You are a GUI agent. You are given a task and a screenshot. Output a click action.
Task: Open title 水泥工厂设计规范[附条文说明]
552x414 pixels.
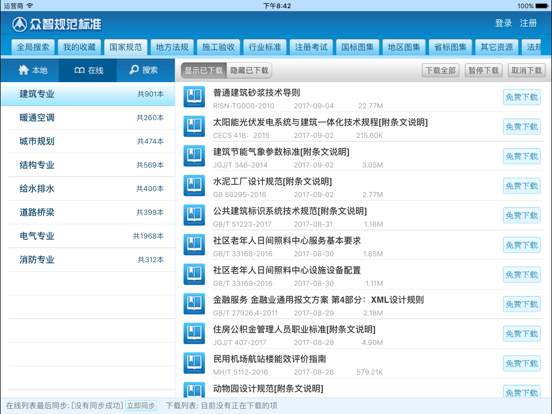[272, 182]
